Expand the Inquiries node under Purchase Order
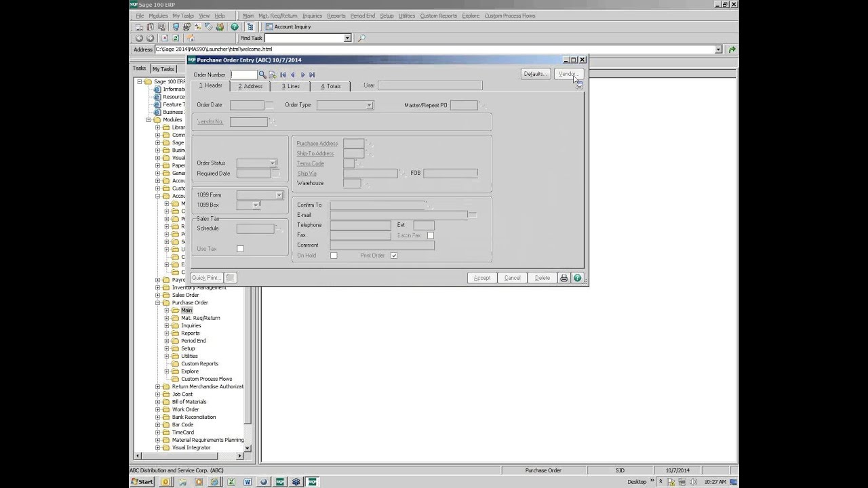 tap(167, 325)
